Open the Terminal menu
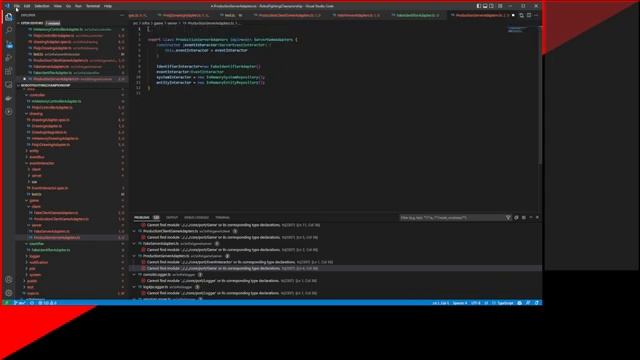 [93, 6]
